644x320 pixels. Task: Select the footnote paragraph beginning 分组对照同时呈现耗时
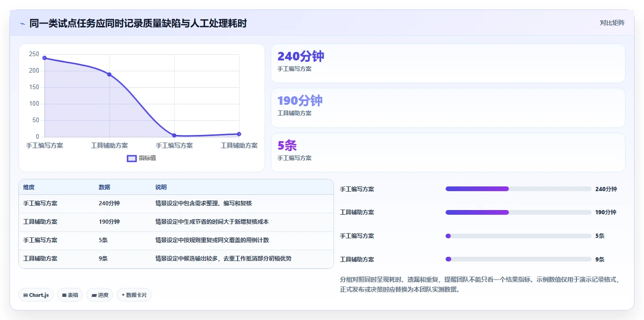(480, 284)
